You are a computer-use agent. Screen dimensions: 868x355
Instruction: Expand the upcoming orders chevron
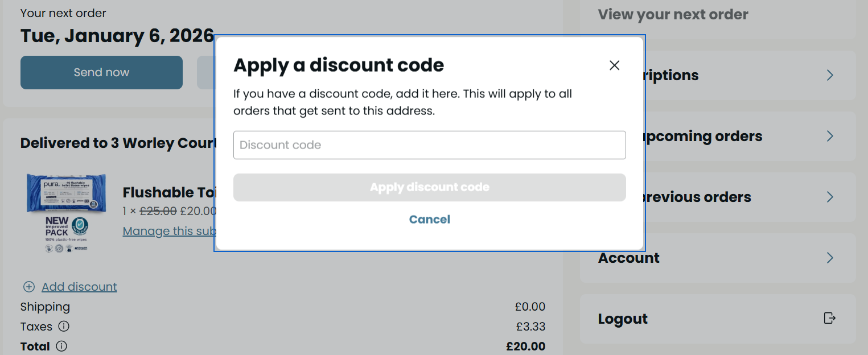[x=830, y=136]
